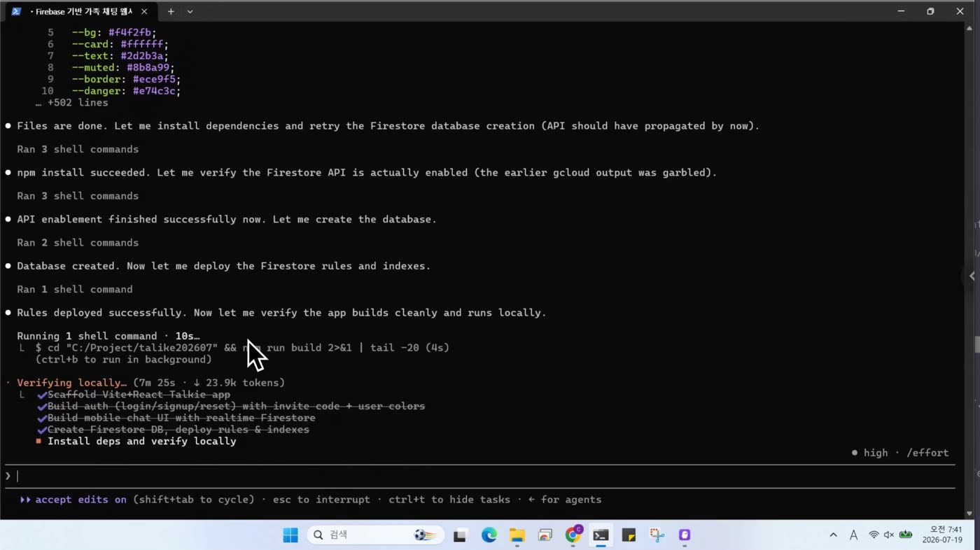Show hidden system tray icons
The width and height of the screenshot is (980, 550).
[833, 535]
